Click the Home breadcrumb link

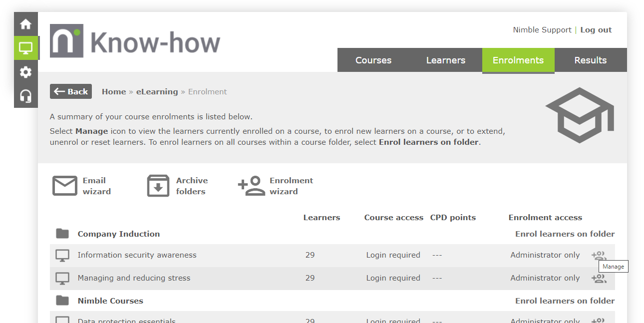pyautogui.click(x=114, y=92)
